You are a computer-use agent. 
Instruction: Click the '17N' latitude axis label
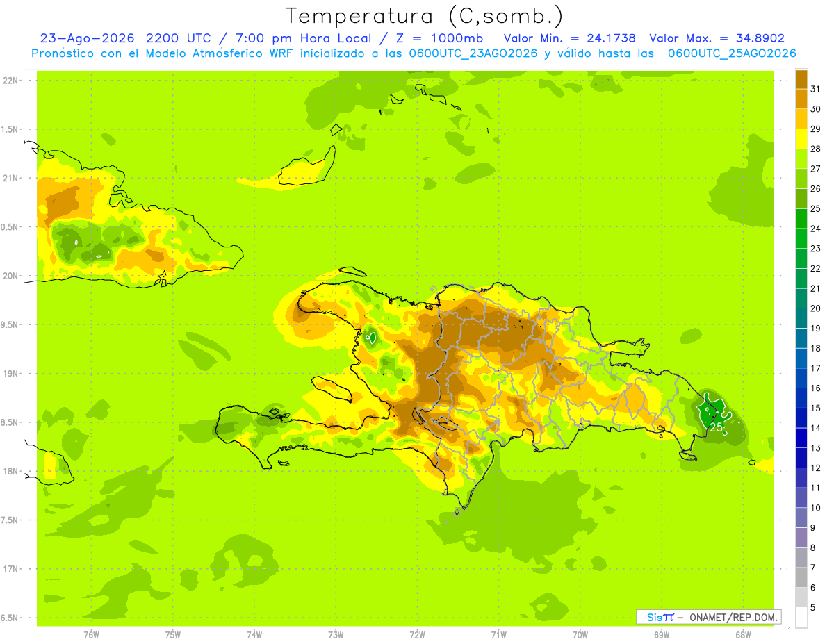tap(10, 569)
